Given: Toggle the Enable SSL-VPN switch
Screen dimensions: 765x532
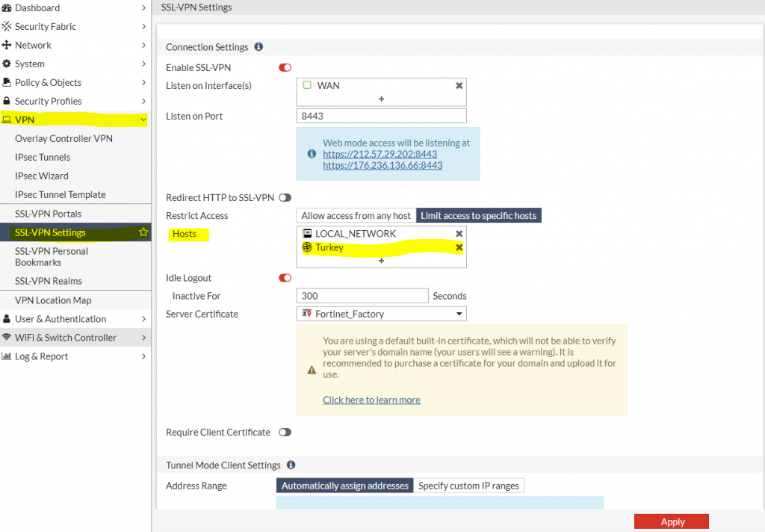Looking at the screenshot, I should pyautogui.click(x=285, y=68).
